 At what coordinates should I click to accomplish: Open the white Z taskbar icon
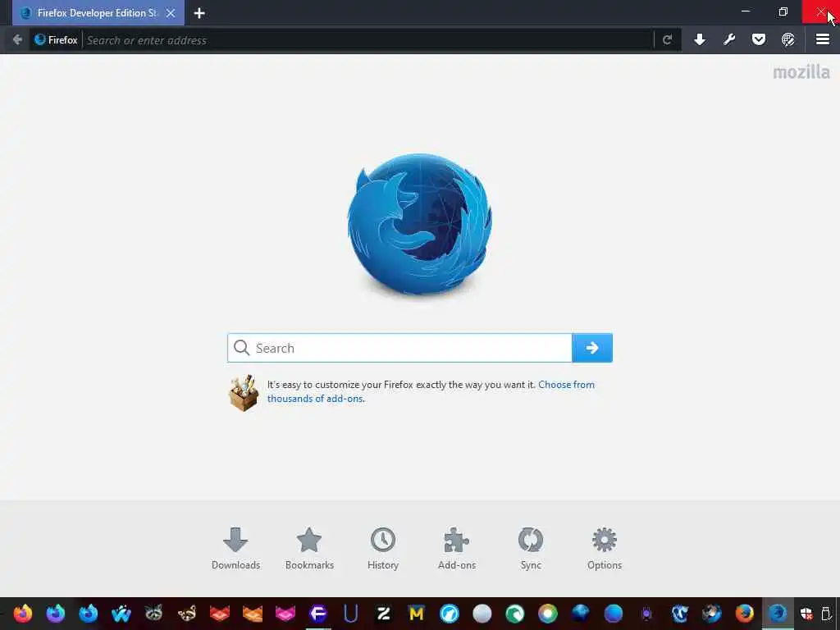click(384, 613)
